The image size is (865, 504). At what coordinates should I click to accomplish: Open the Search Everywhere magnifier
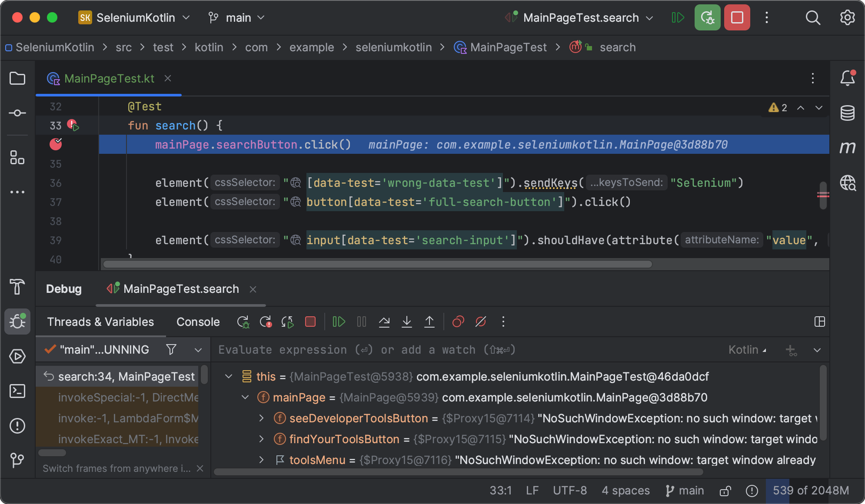tap(813, 17)
